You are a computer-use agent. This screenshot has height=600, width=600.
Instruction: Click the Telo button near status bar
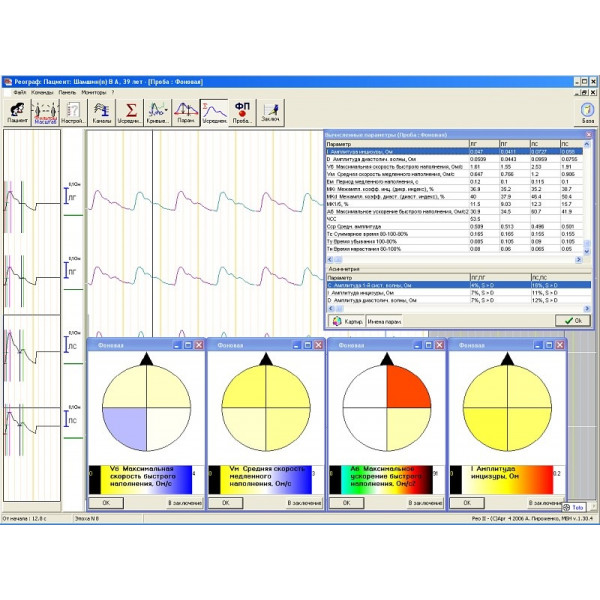pos(573,507)
